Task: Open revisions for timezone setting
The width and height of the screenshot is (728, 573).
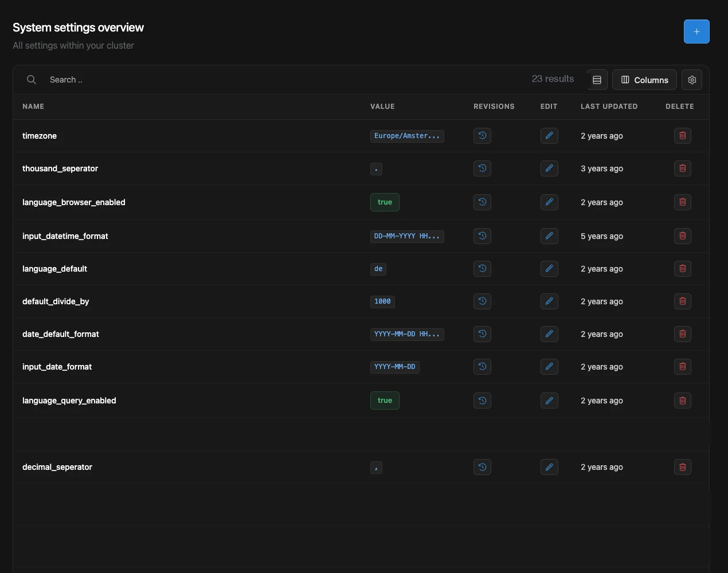Action: coord(482,136)
